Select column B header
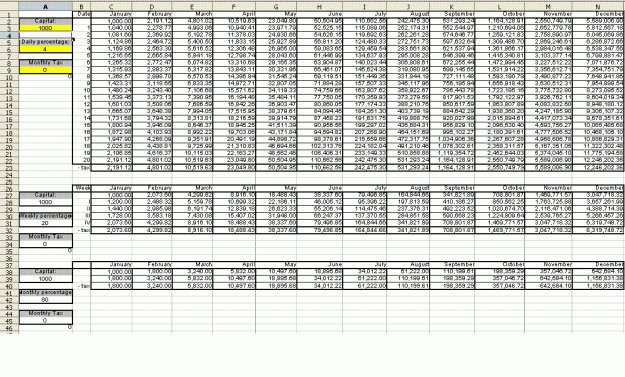 click(x=81, y=7)
